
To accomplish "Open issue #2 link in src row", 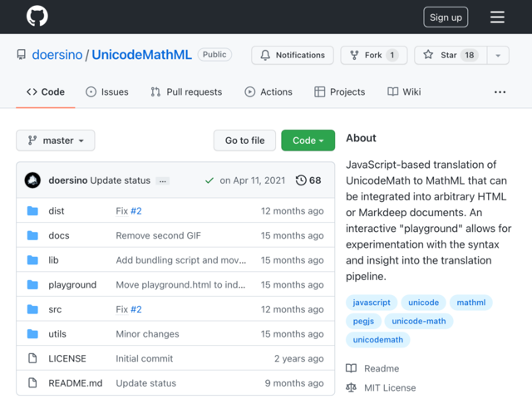I will [136, 309].
